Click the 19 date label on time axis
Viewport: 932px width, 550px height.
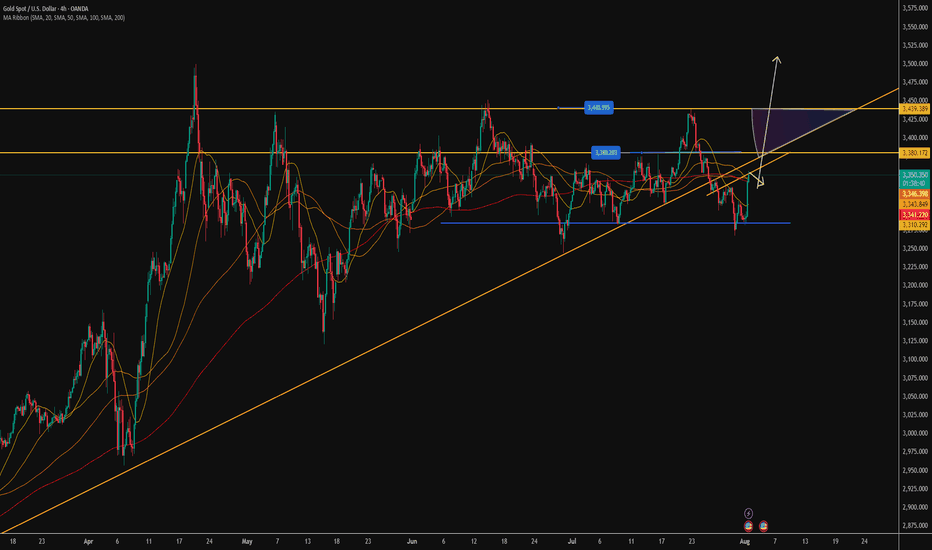click(835, 542)
